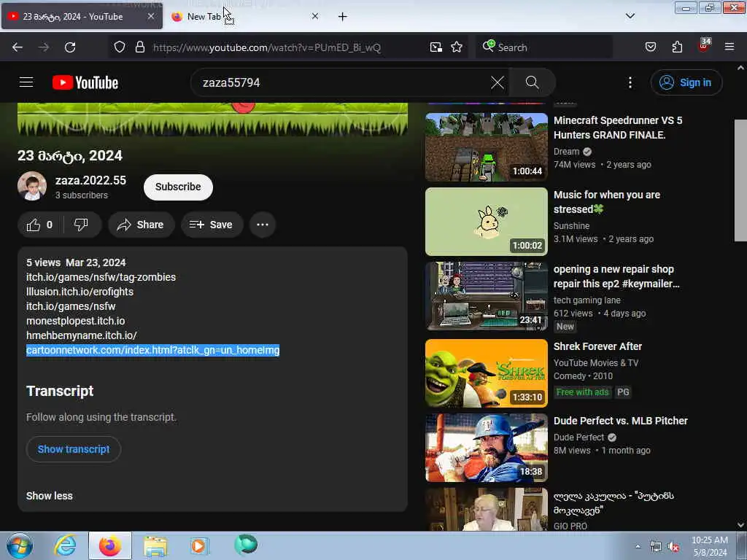Go to the YouTube home logo
This screenshot has height=560, width=747.
[85, 82]
